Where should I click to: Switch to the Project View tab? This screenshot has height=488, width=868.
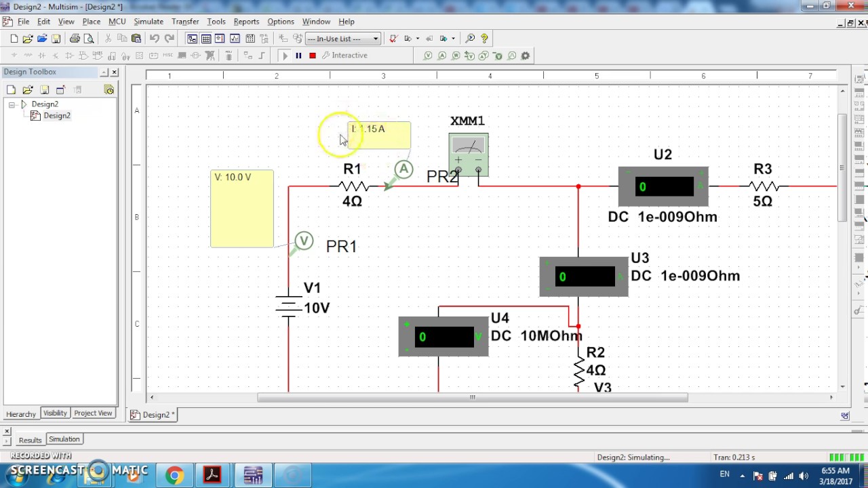[x=93, y=413]
